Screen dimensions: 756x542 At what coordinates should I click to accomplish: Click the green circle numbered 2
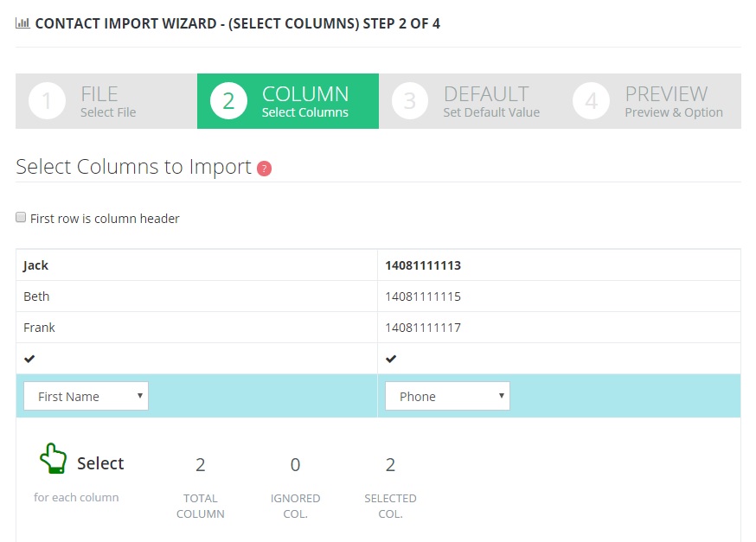point(229,100)
